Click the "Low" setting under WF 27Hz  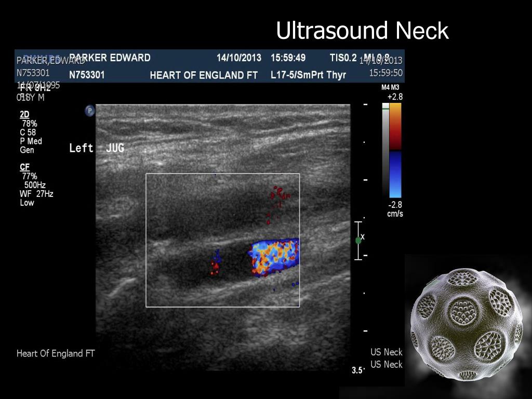point(27,203)
